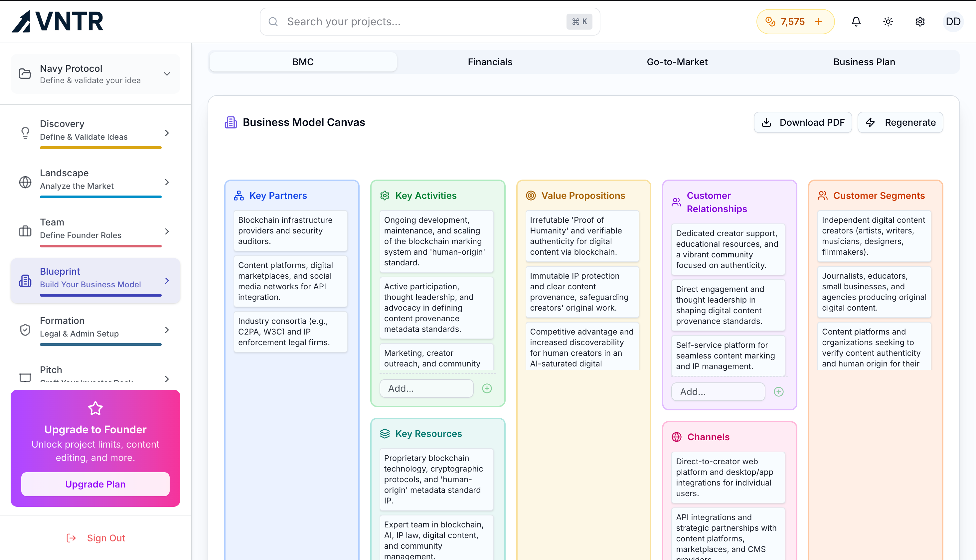Image resolution: width=976 pixels, height=560 pixels.
Task: Open settings gear icon in header
Action: [920, 22]
